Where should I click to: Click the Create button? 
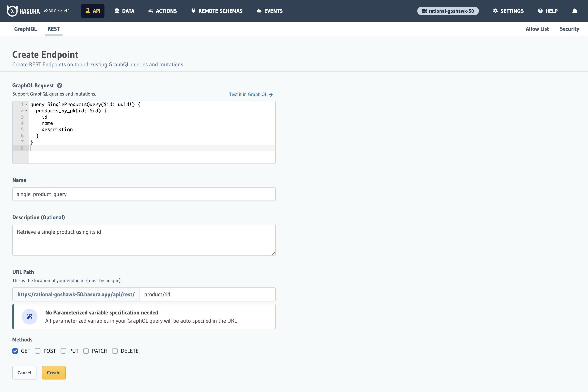54,372
